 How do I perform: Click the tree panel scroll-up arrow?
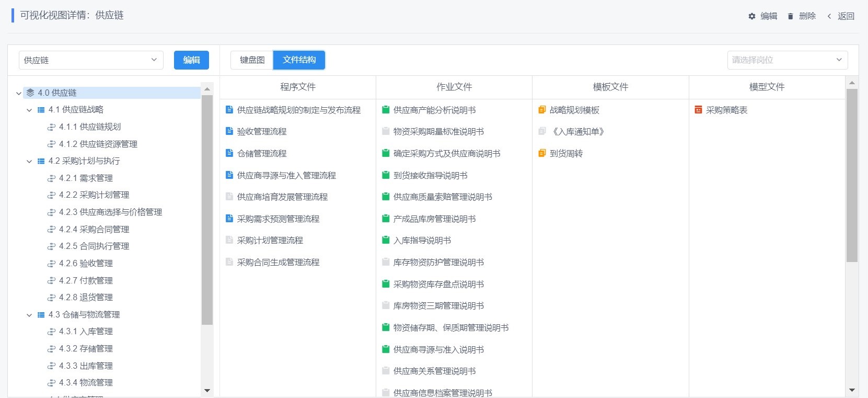tap(207, 89)
